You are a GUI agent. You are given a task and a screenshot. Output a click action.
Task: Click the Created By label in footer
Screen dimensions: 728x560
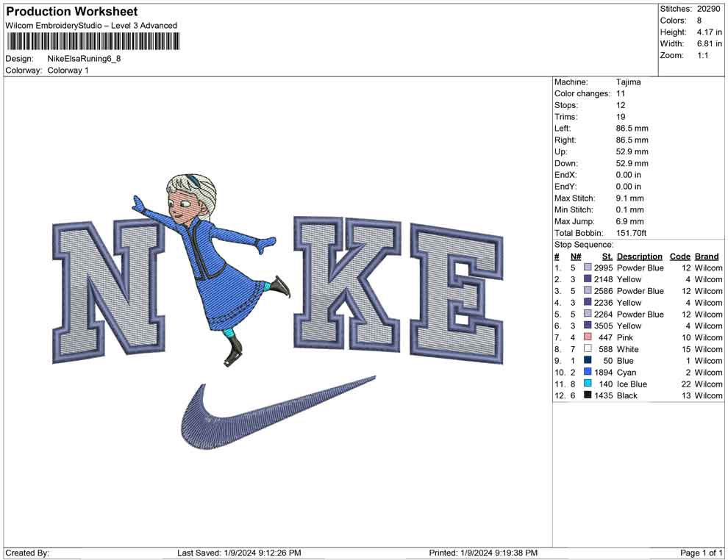(x=27, y=553)
